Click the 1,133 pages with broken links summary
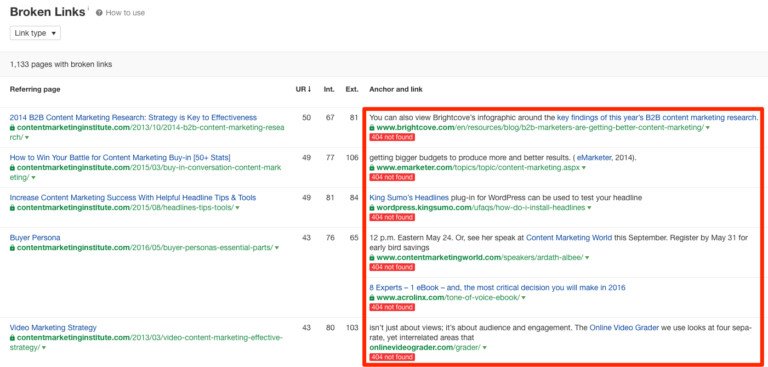 coord(61,64)
